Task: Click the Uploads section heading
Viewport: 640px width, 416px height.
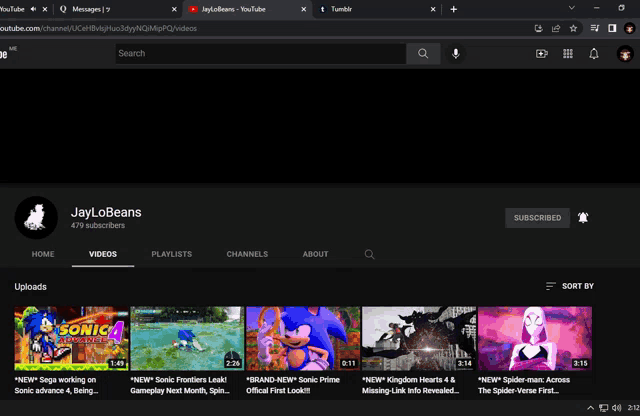Action: tap(31, 287)
